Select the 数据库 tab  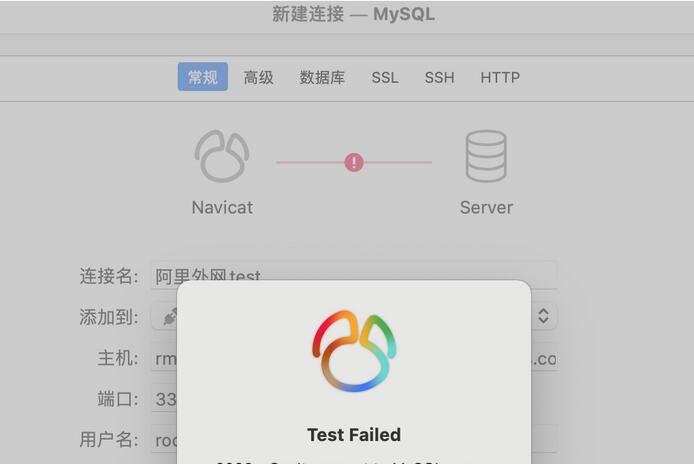(322, 77)
